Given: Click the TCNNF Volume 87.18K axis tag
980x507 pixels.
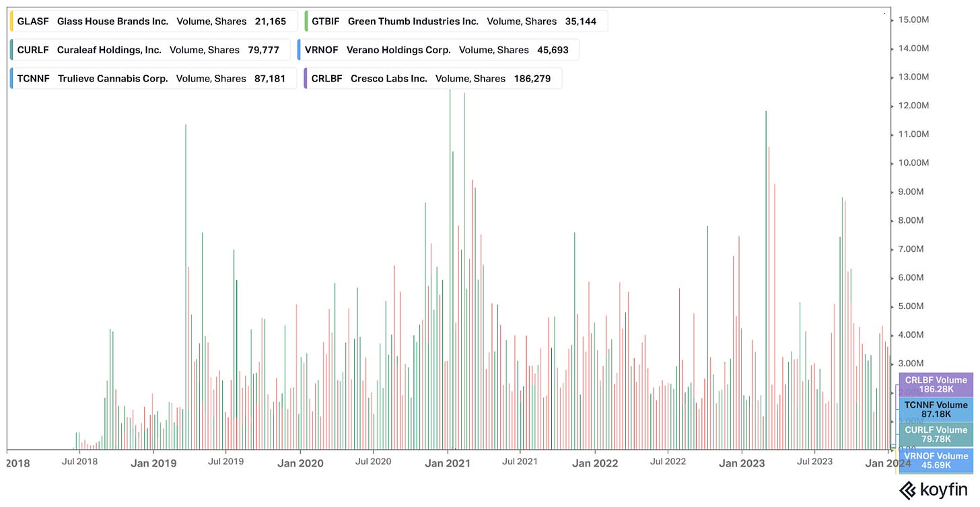Looking at the screenshot, I should point(936,409).
